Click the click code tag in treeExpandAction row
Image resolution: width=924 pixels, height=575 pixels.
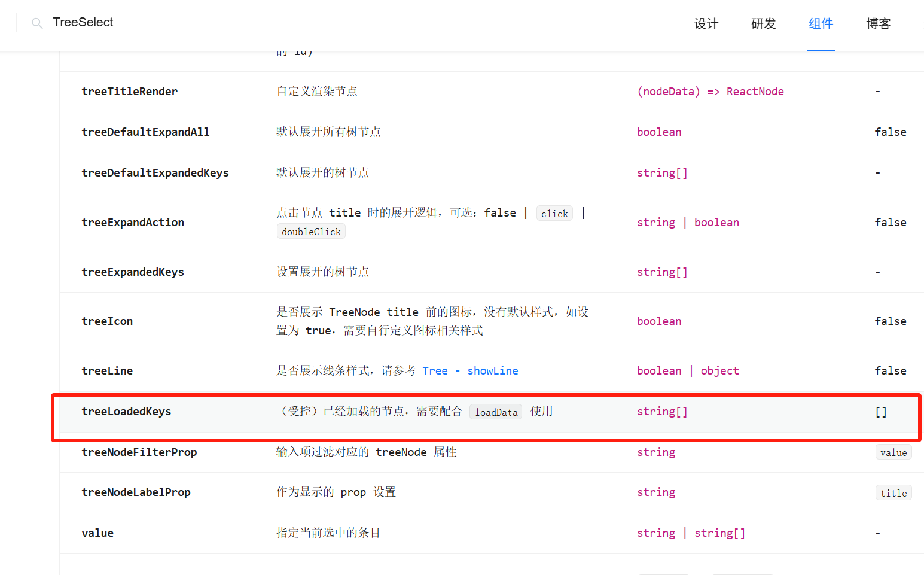pos(554,213)
